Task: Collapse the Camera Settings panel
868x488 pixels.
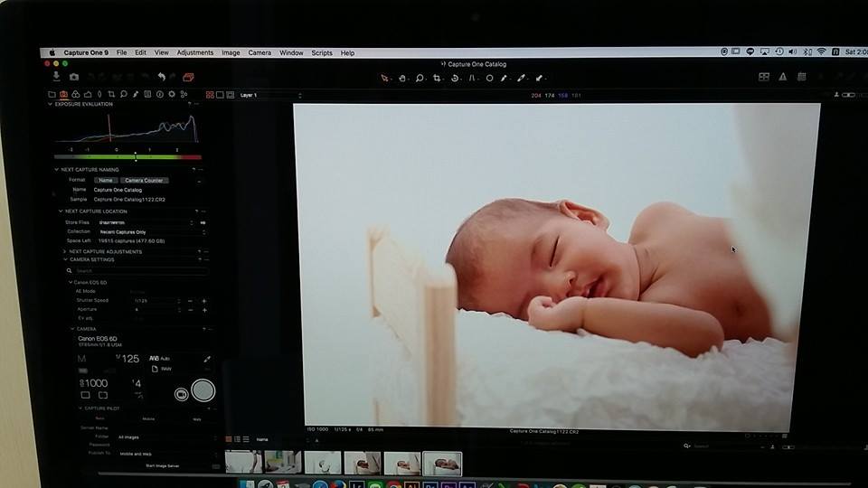Action: click(65, 259)
